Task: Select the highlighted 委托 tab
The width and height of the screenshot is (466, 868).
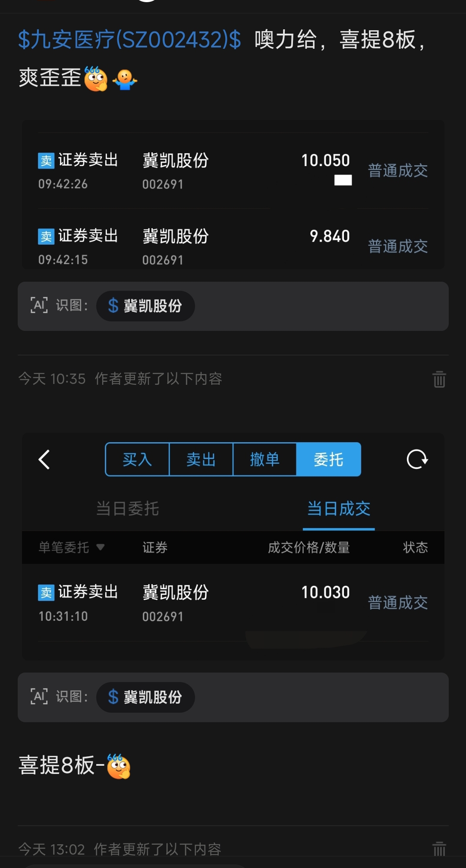Action: coord(329,459)
